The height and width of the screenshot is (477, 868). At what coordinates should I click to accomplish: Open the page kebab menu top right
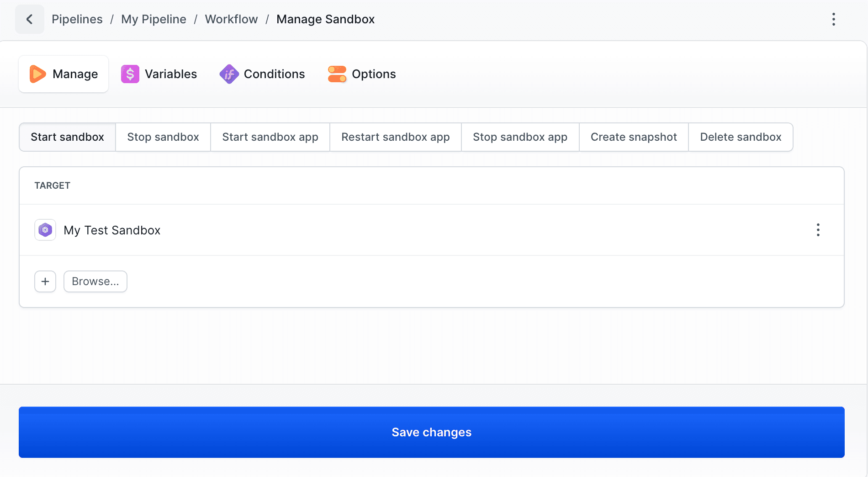click(x=833, y=19)
